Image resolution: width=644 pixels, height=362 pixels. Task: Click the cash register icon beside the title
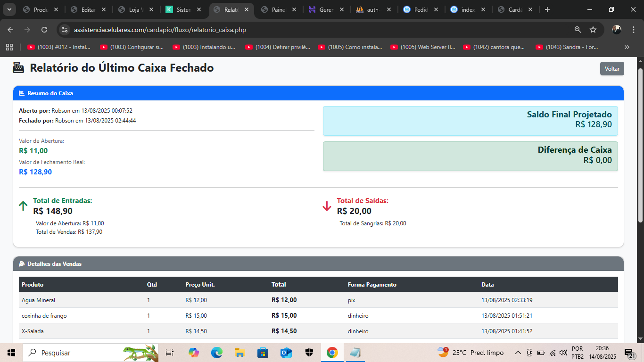click(x=18, y=68)
